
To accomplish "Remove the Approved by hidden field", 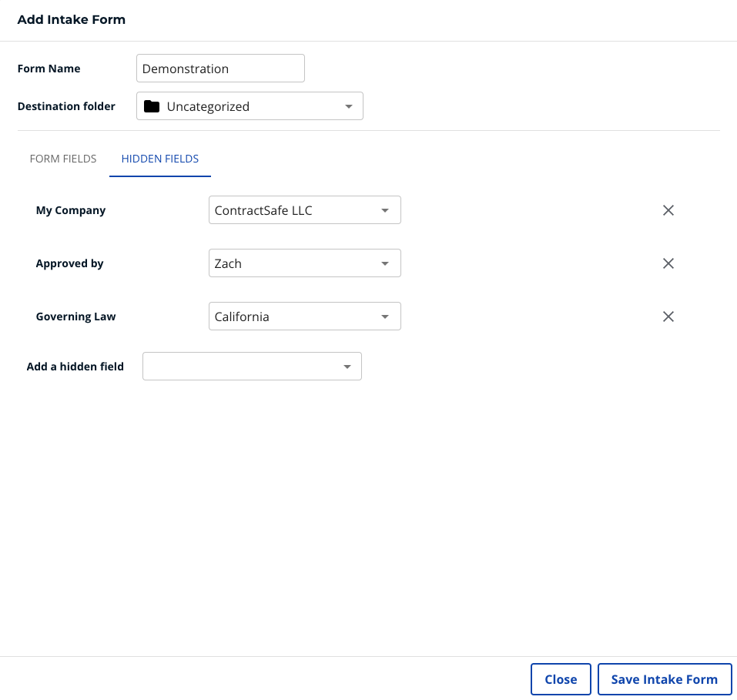I will pyautogui.click(x=668, y=263).
